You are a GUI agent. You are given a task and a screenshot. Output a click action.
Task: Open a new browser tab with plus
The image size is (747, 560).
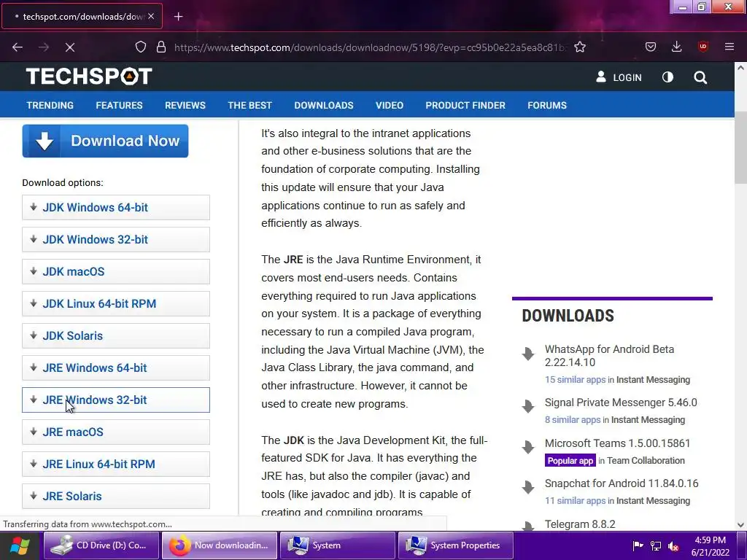point(178,17)
